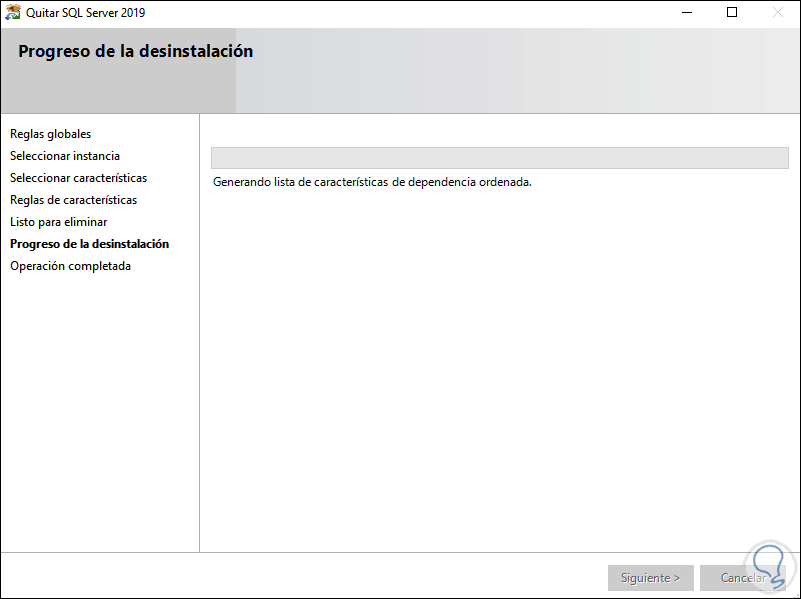Click the Cancelar button

pyautogui.click(x=743, y=578)
